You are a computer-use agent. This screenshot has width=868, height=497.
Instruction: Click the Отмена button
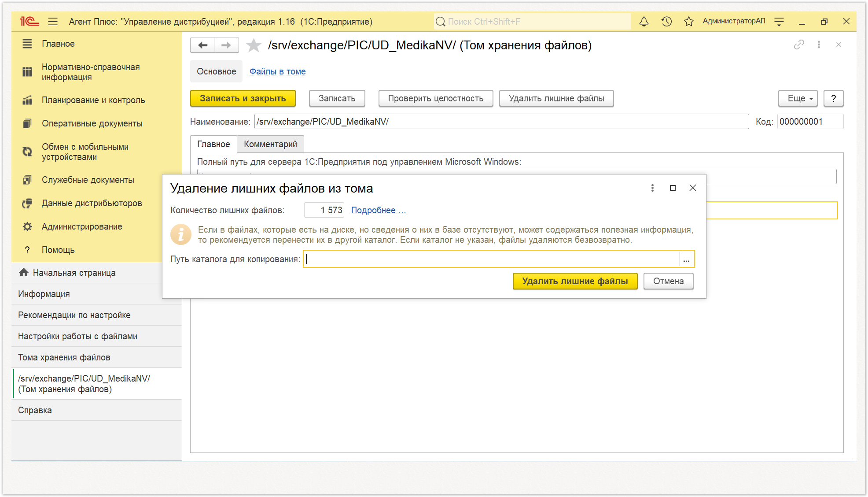(668, 281)
